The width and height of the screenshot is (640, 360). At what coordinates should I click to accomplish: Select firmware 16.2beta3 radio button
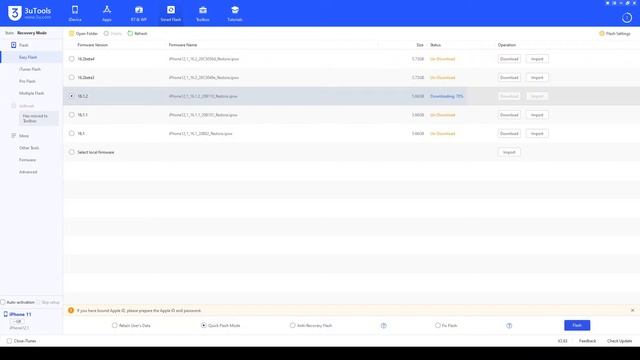71,77
